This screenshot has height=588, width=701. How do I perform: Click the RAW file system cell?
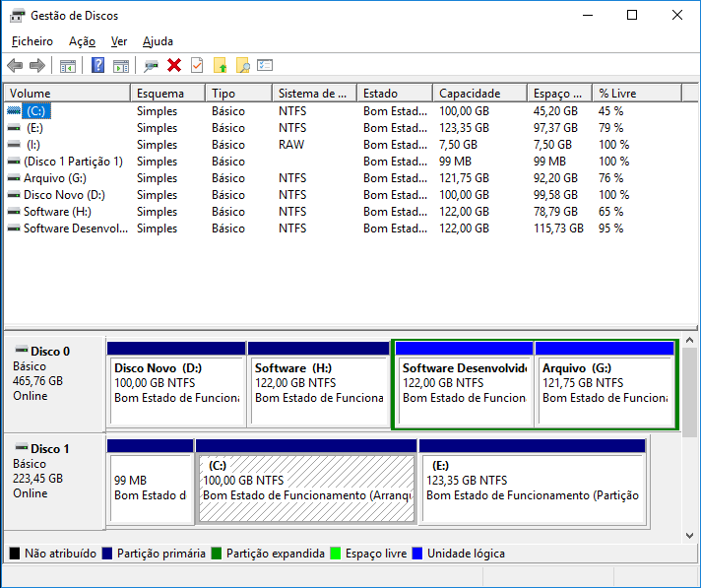click(x=291, y=145)
